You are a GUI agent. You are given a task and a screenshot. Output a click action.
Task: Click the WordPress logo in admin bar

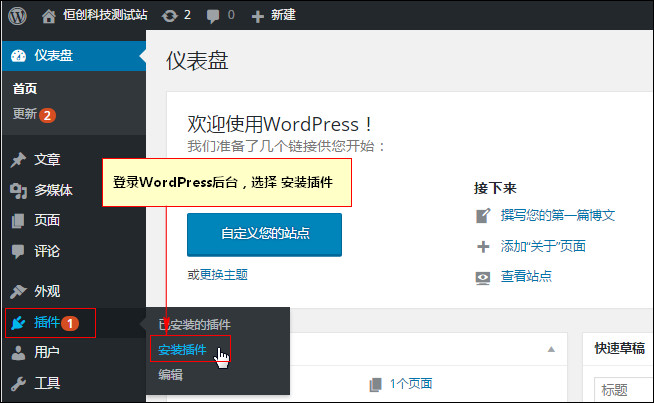pos(18,16)
